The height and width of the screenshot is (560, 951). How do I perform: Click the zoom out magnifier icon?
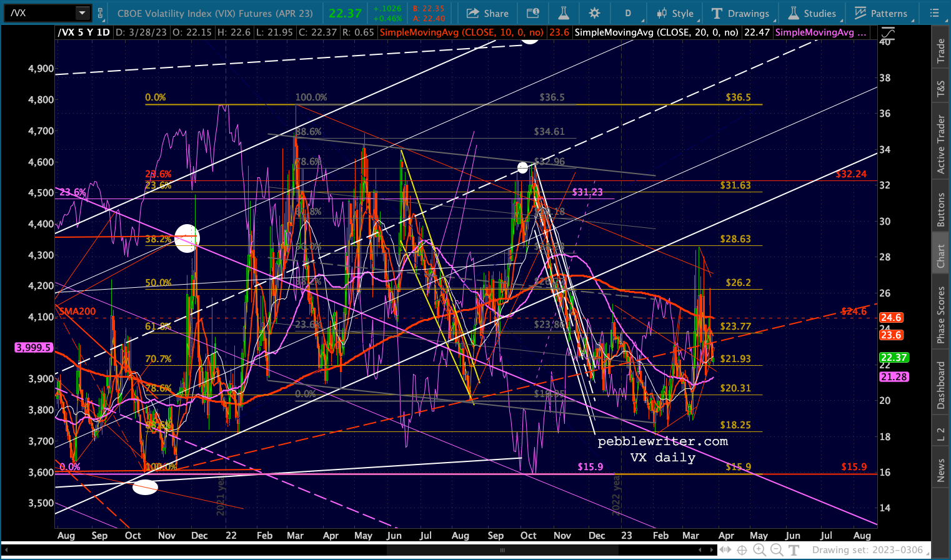tap(777, 550)
